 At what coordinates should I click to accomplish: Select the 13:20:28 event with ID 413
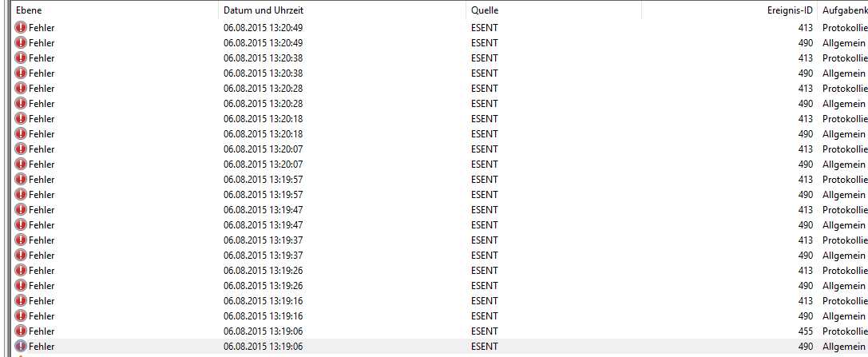440,88
